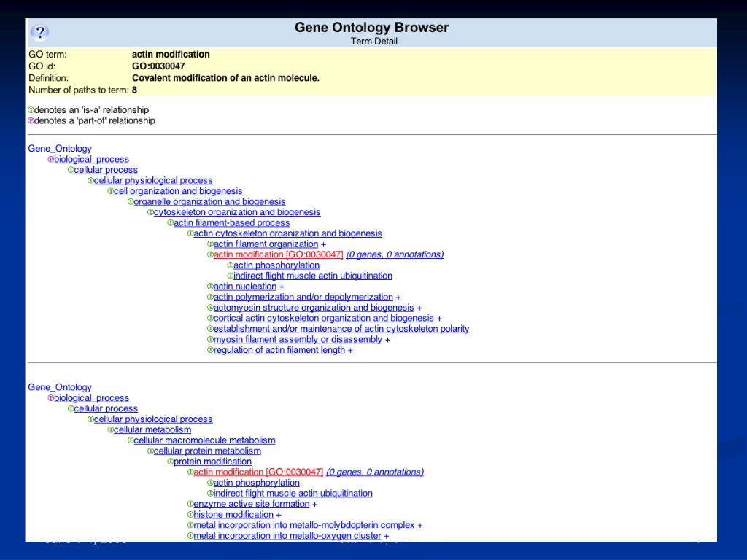The height and width of the screenshot is (560, 747).
Task: Expand metallo-molybdopterin complex plus sign
Action: pyautogui.click(x=420, y=525)
